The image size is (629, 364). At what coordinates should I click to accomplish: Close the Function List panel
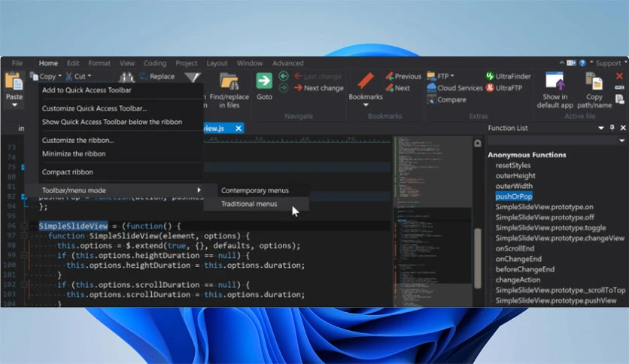click(623, 128)
